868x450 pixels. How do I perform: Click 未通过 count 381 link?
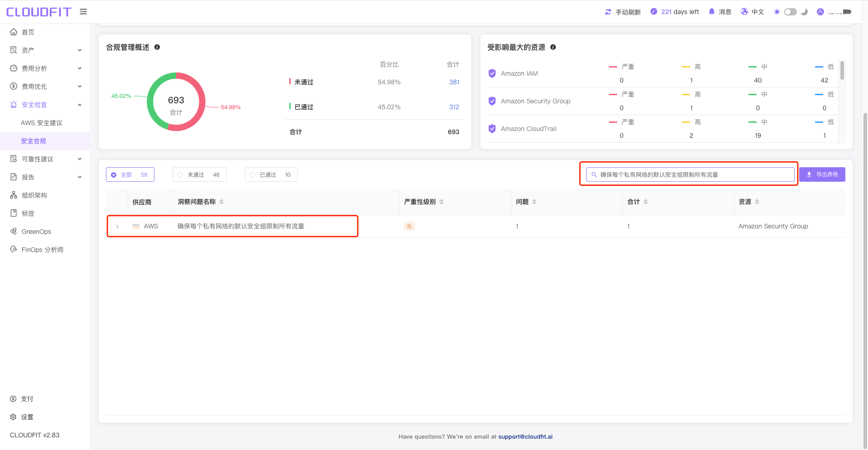click(x=454, y=82)
